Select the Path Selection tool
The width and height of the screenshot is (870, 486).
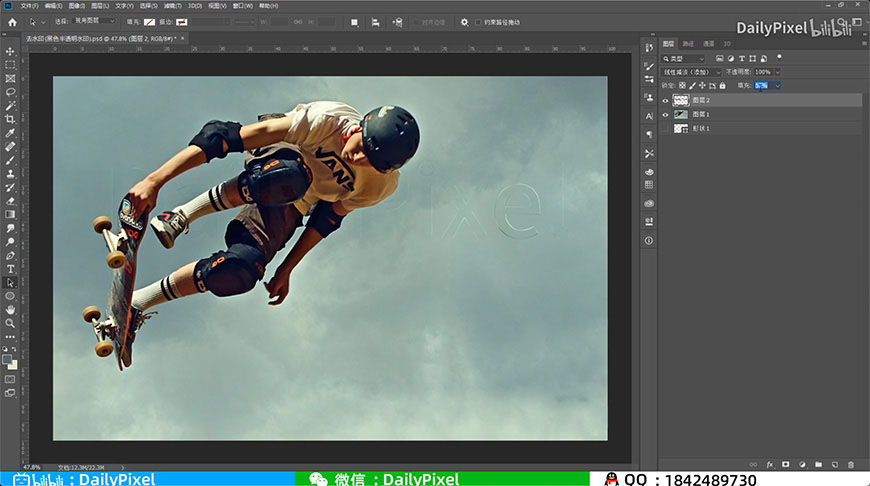[x=10, y=282]
